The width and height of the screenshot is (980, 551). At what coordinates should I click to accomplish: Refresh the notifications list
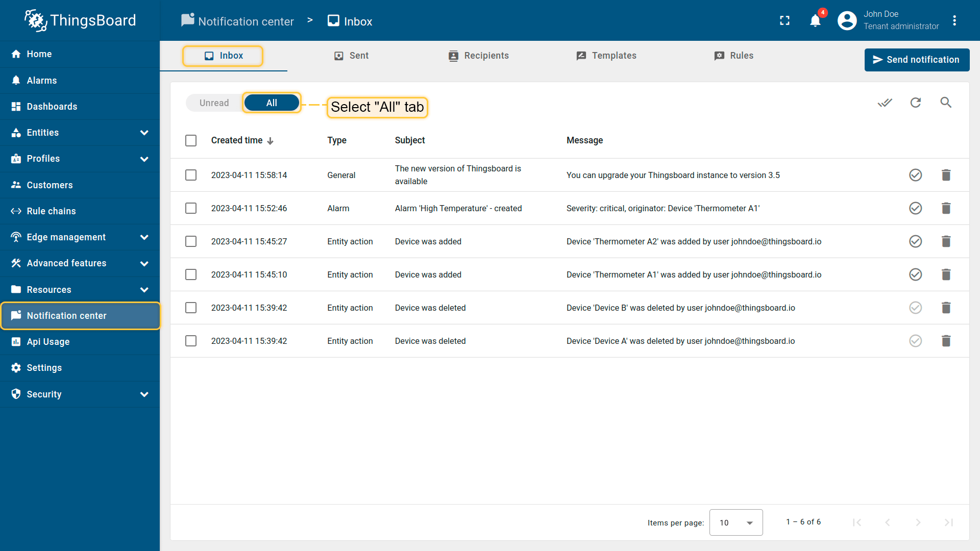916,103
